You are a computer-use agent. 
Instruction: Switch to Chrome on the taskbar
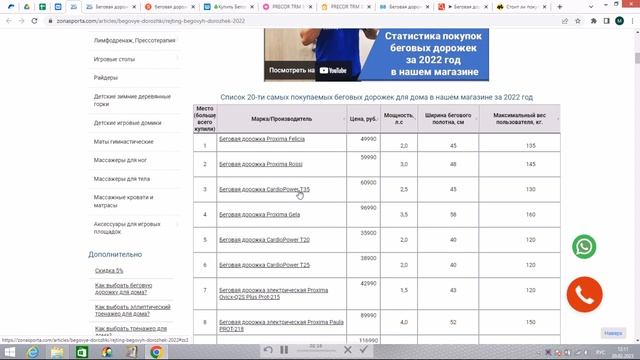pos(156,352)
